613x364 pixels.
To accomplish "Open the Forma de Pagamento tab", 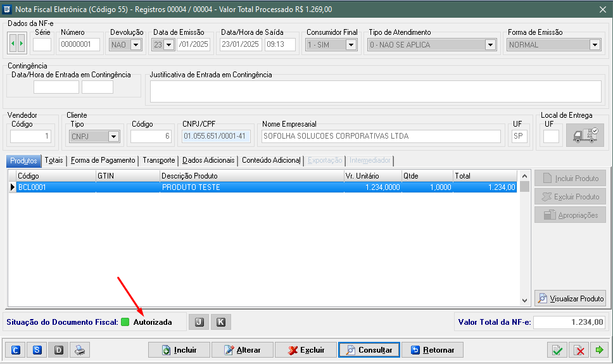I will click(x=103, y=160).
